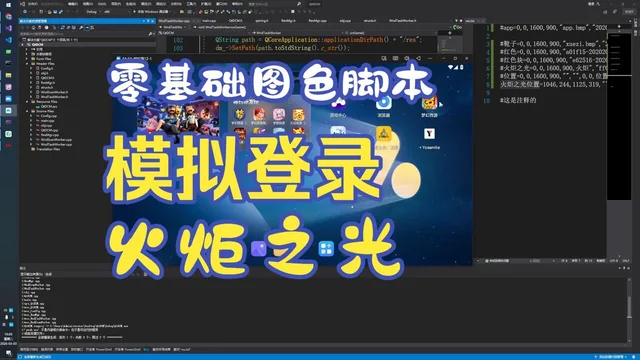This screenshot has height=360, width=640.
Task: Switch to the ResMgr.h editor tab
Action: click(x=288, y=20)
